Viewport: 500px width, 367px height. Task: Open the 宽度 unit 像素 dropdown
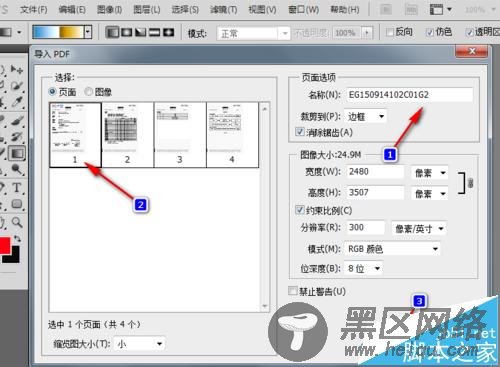point(429,173)
